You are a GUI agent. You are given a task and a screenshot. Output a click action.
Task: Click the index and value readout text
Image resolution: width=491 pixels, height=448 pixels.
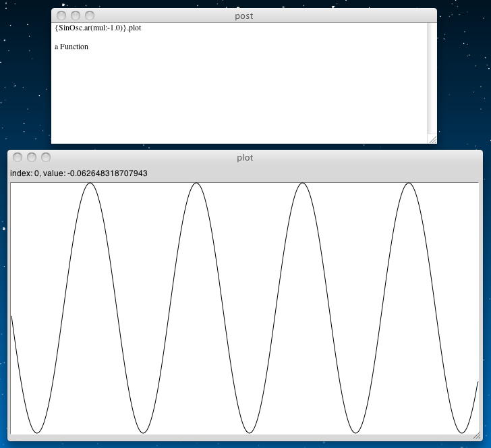(79, 173)
